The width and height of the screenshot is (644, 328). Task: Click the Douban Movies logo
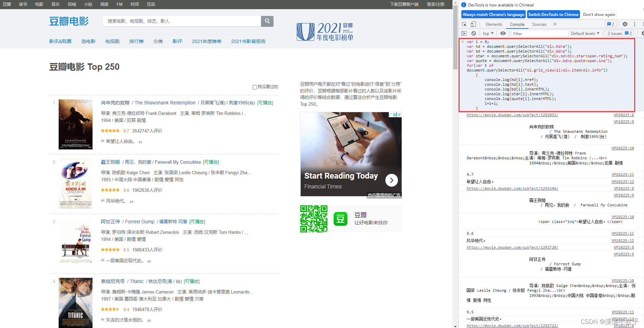[69, 21]
